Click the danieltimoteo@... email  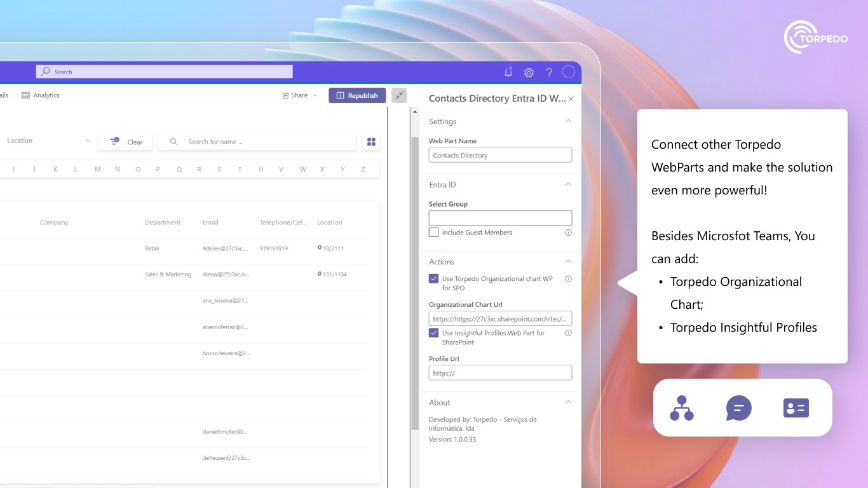coord(225,431)
